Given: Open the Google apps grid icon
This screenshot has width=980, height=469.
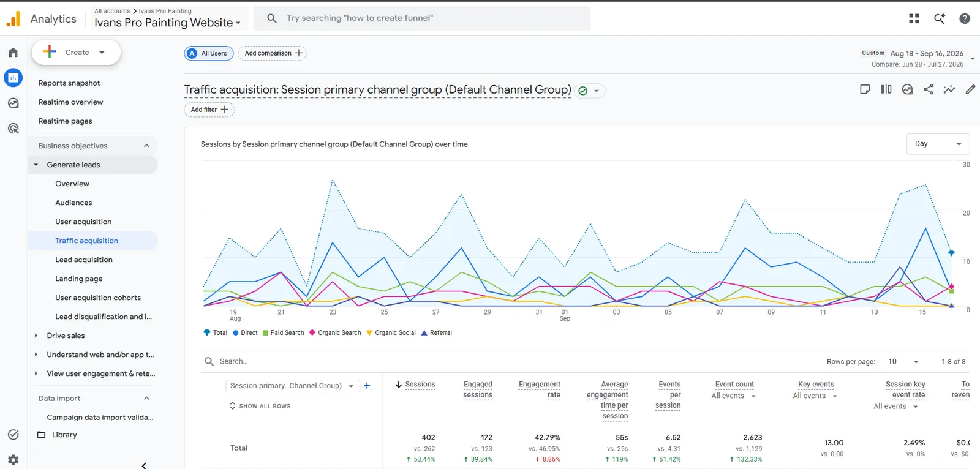Looking at the screenshot, I should [914, 19].
